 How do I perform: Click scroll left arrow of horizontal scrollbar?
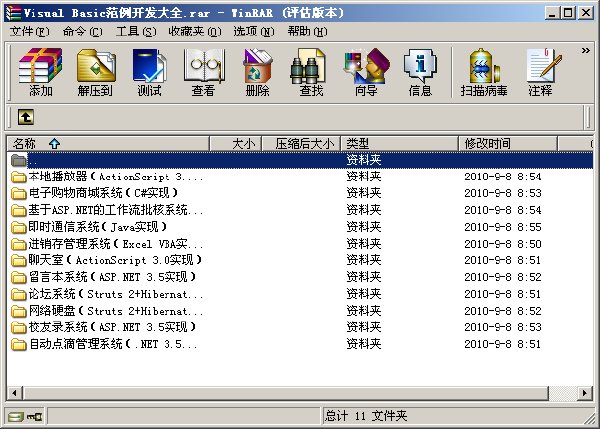pyautogui.click(x=15, y=393)
